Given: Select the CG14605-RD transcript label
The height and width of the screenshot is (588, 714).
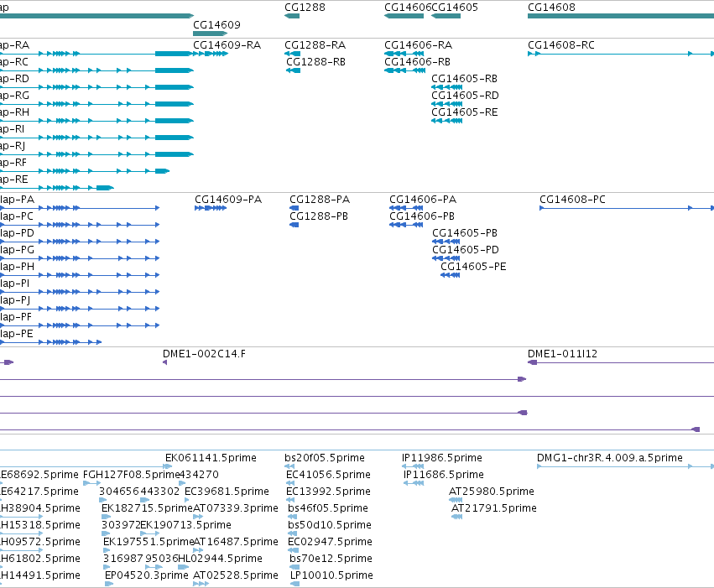Looking at the screenshot, I should 465,96.
